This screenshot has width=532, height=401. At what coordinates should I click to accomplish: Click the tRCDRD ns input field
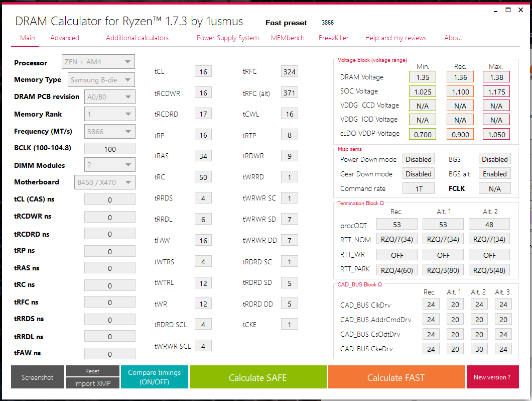click(x=110, y=234)
